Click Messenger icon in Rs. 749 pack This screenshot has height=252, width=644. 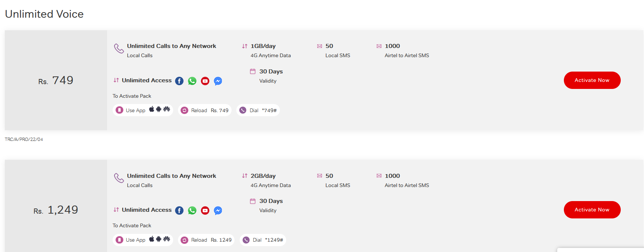(218, 81)
